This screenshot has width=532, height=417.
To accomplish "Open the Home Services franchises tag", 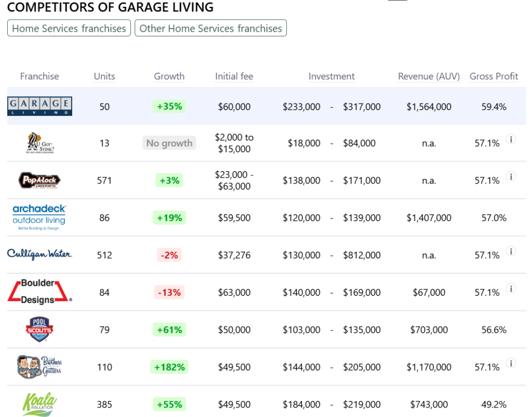I will click(69, 28).
